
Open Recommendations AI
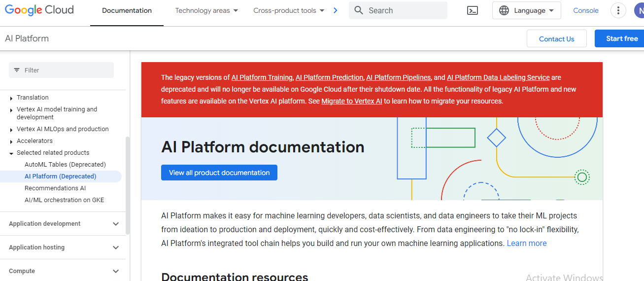[x=55, y=188]
